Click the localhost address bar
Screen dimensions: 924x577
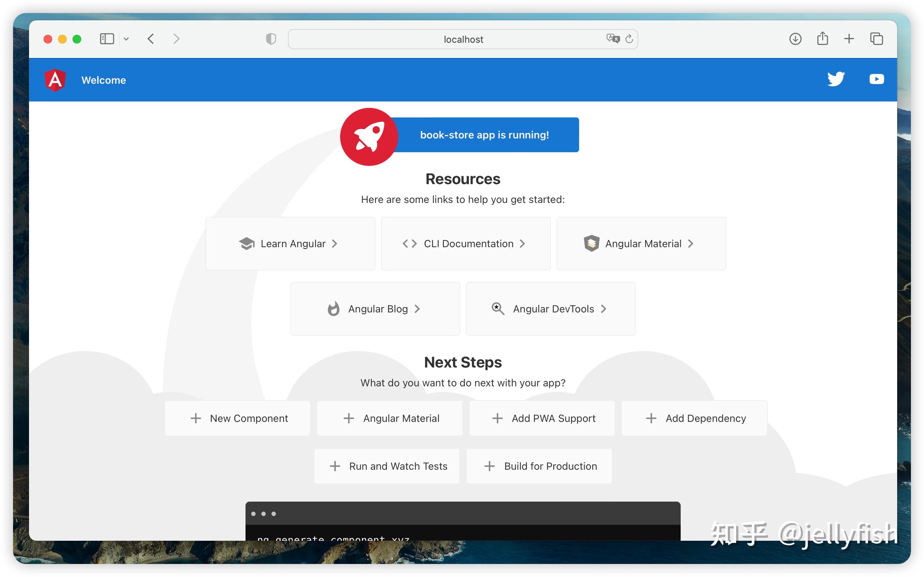[463, 38]
